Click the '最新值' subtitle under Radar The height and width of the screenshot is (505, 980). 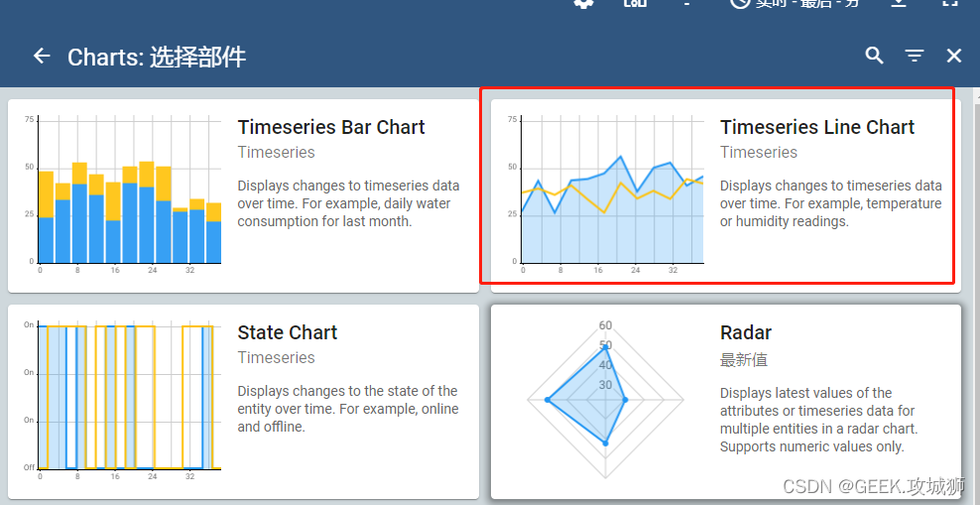[744, 359]
